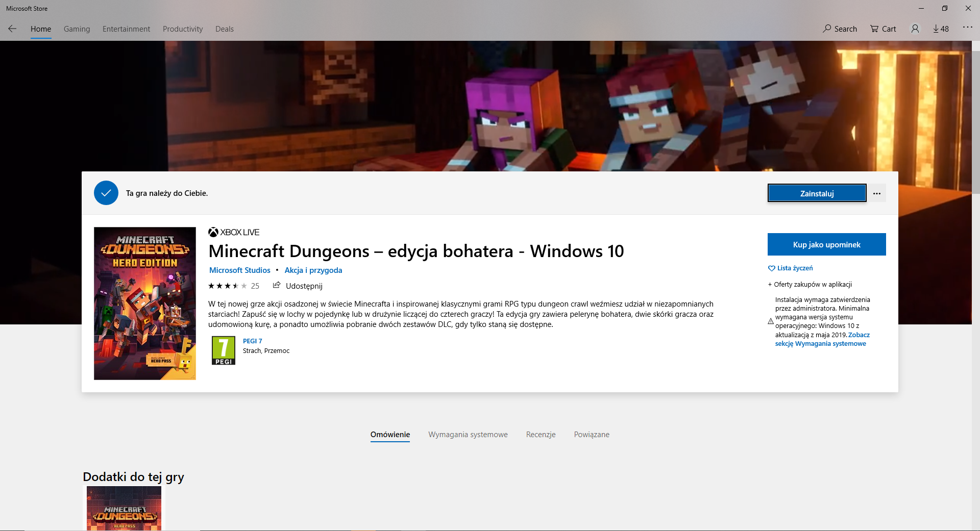Viewport: 980px width, 531px height.
Task: Click the game title heading text
Action: tap(416, 251)
